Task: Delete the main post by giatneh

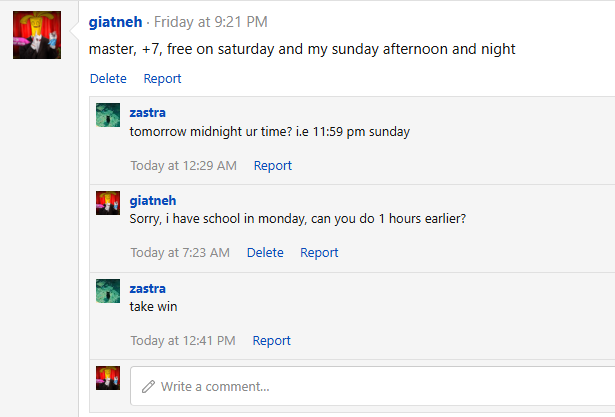Action: 108,78
